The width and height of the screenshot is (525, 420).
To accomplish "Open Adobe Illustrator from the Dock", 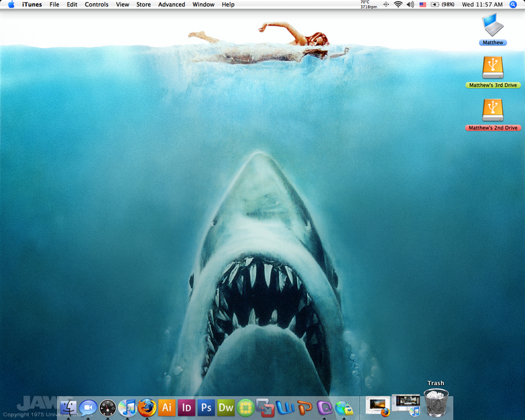I will point(167,408).
